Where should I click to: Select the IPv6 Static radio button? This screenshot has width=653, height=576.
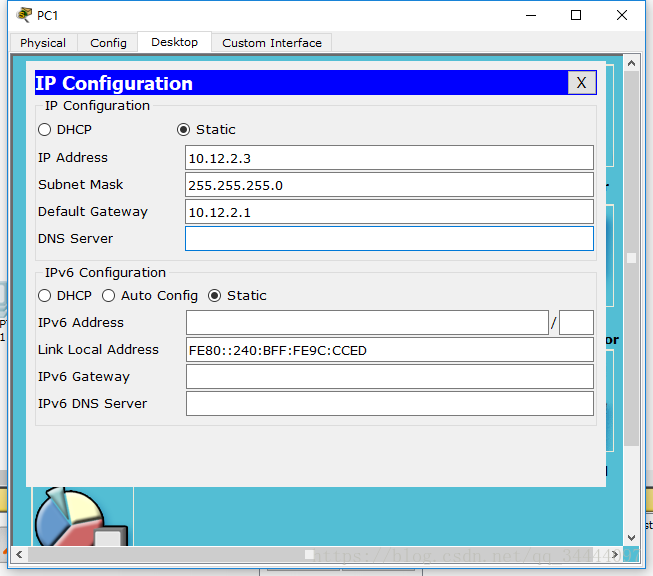[x=214, y=296]
